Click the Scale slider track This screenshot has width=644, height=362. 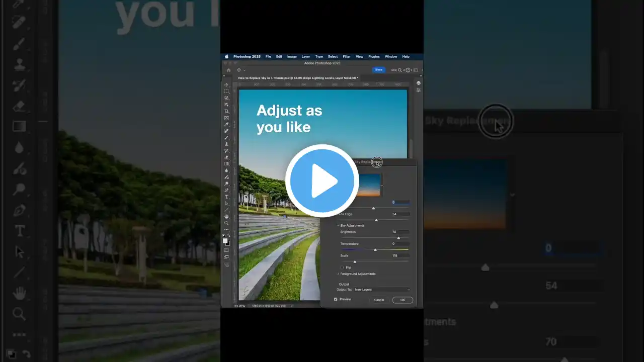[x=375, y=262]
